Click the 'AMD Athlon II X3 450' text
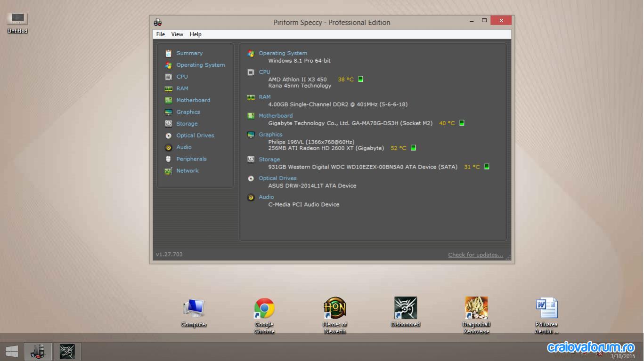The image size is (644, 361). point(297,80)
